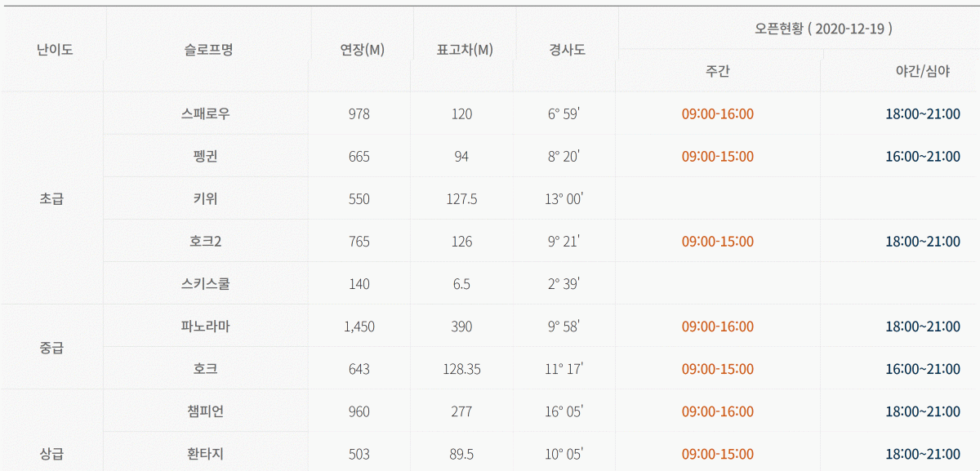Click the 1,450 length value for 파노라마
Viewport: 980px width, 471px height.
(x=359, y=326)
